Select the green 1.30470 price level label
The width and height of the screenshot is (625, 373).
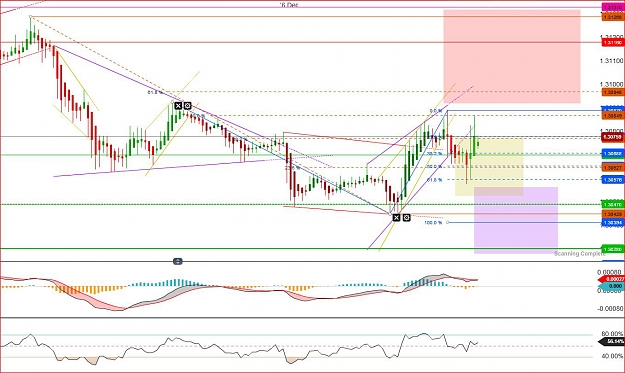[613, 204]
